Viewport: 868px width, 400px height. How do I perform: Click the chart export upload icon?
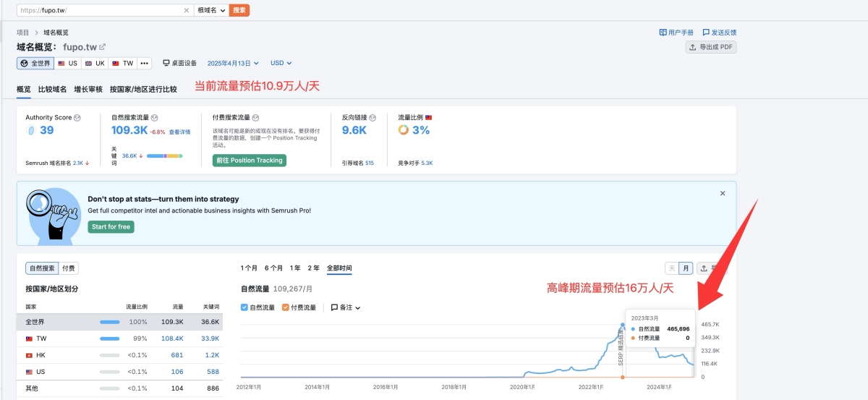[x=704, y=268]
